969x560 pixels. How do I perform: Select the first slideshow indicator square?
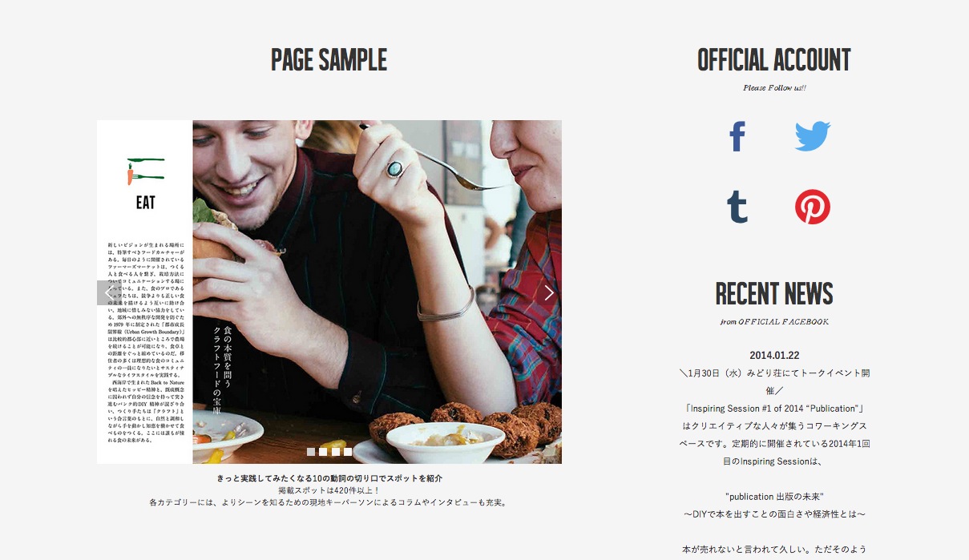[311, 452]
